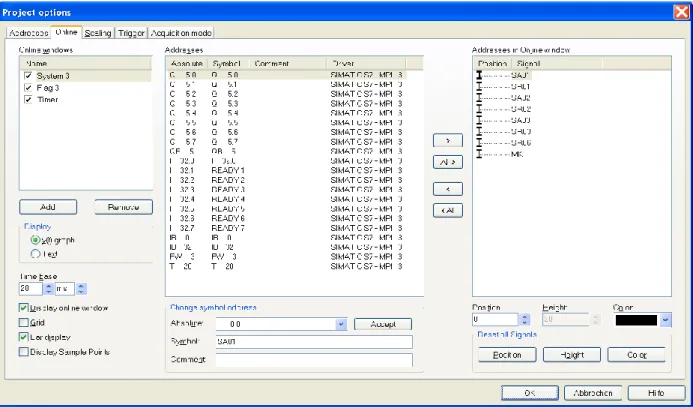The width and height of the screenshot is (693, 408).
Task: Click the < All button
Action: tap(448, 210)
